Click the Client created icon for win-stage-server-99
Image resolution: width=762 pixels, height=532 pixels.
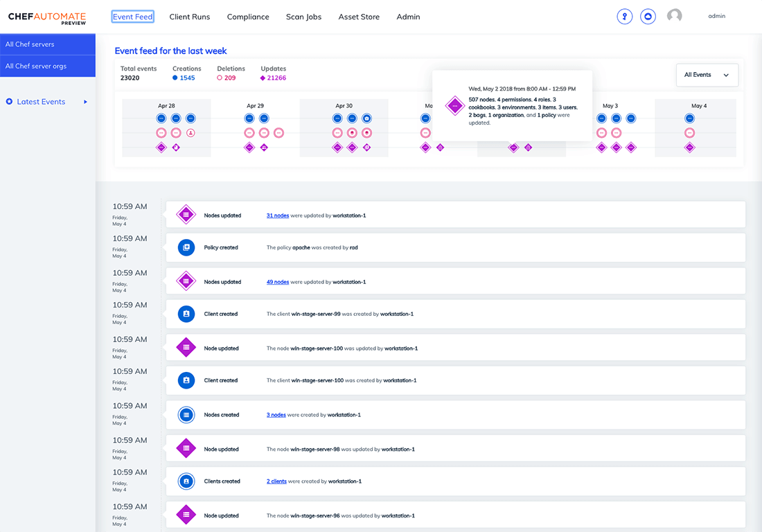click(186, 314)
